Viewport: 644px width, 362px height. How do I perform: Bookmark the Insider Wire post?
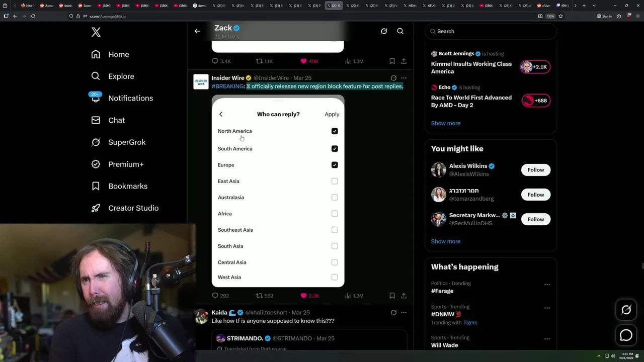coord(392,296)
